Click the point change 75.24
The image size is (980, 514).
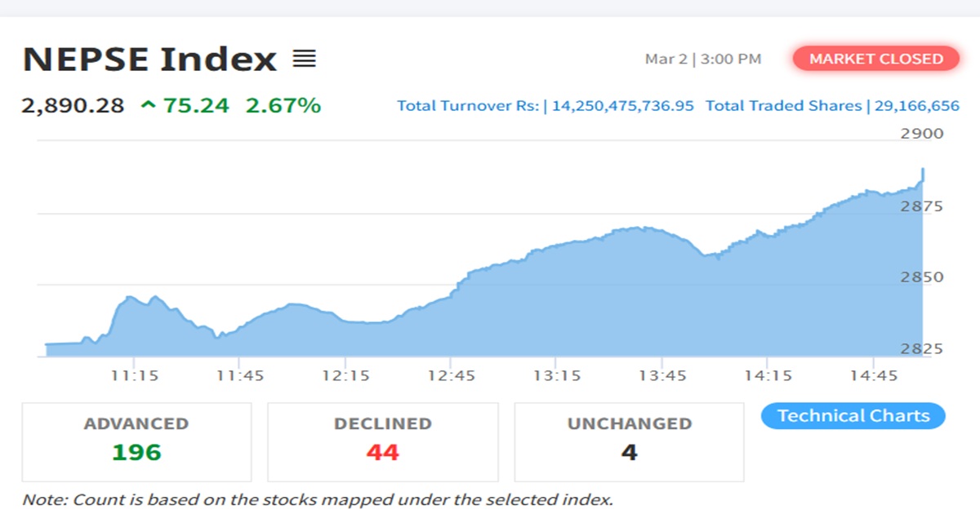(196, 105)
